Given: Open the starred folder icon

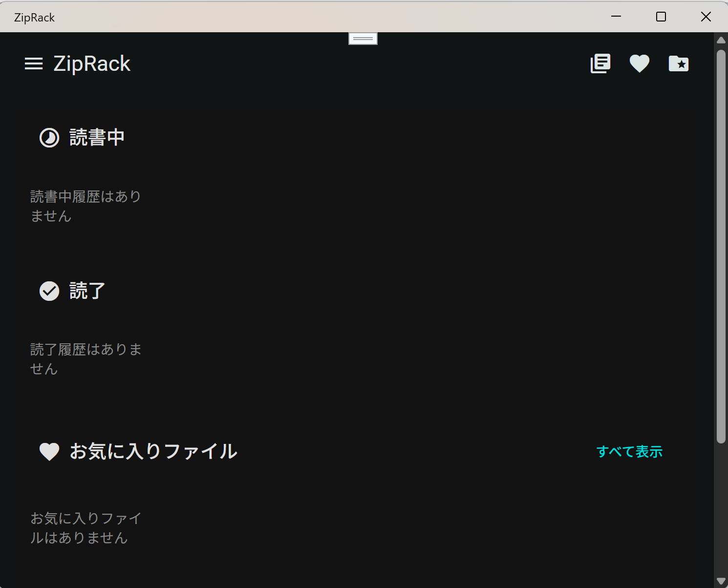Looking at the screenshot, I should (x=678, y=63).
